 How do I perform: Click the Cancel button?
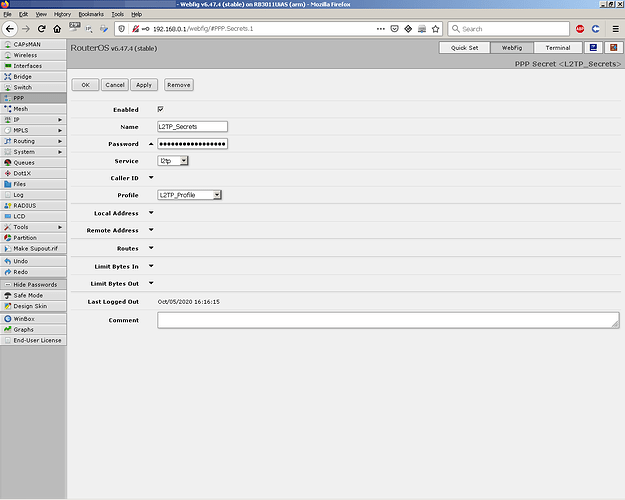click(115, 85)
